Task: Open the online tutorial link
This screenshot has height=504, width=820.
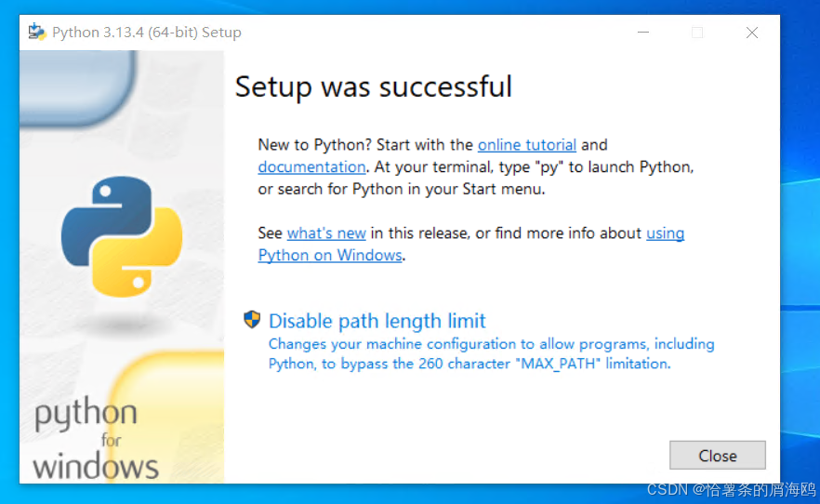Action: click(526, 145)
